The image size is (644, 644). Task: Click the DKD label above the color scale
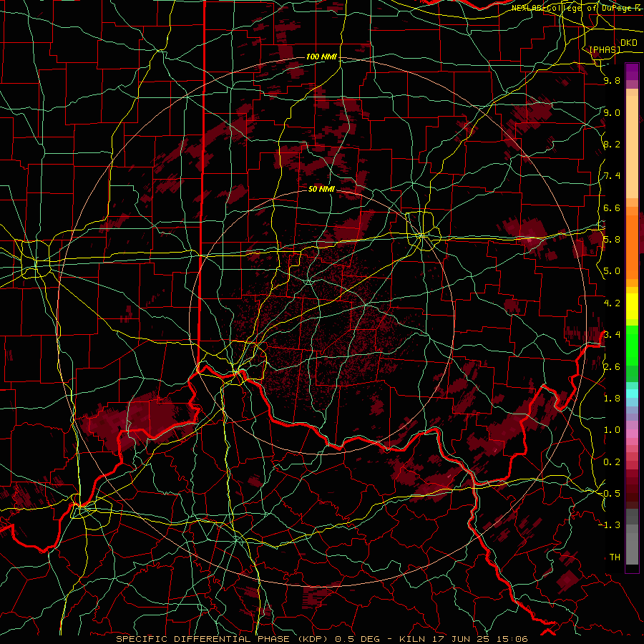tap(629, 43)
